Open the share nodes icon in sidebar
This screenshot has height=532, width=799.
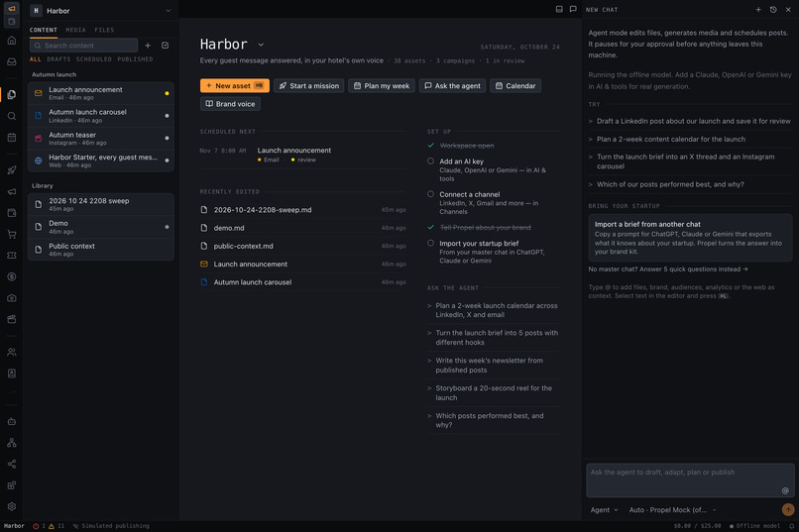coord(12,464)
